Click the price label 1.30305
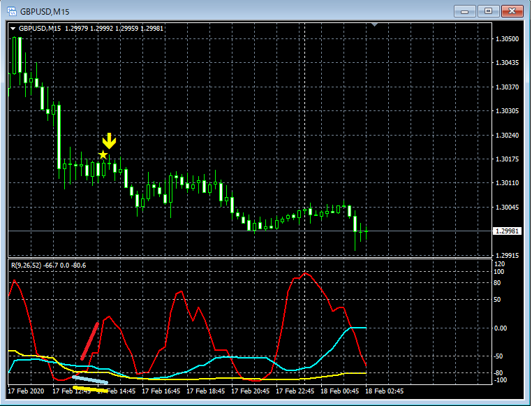 pyautogui.click(x=507, y=111)
